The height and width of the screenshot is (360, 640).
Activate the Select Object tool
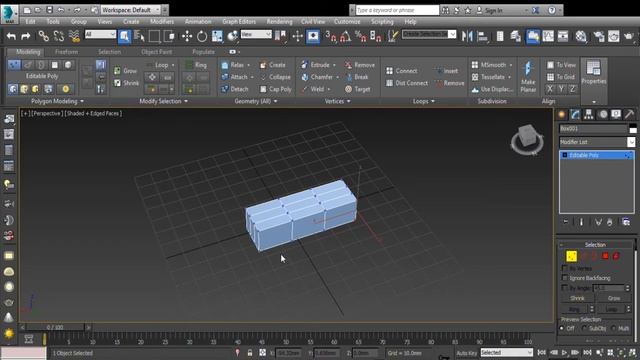(124, 36)
